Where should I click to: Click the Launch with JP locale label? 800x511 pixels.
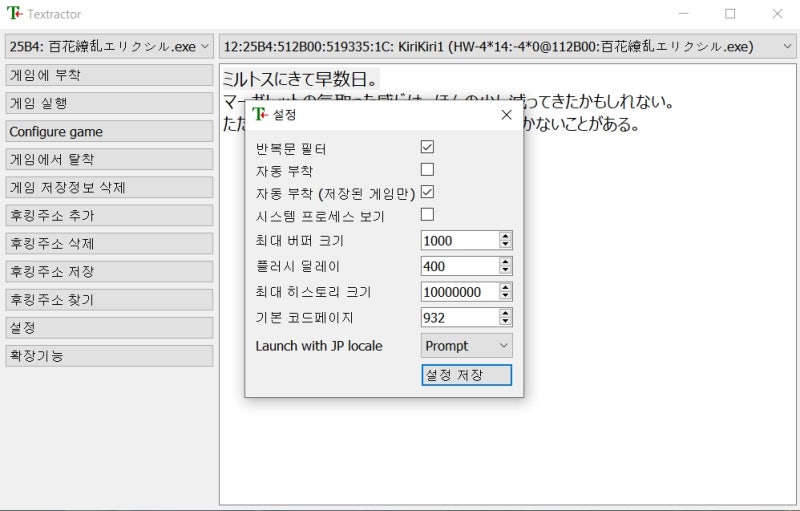tap(319, 346)
